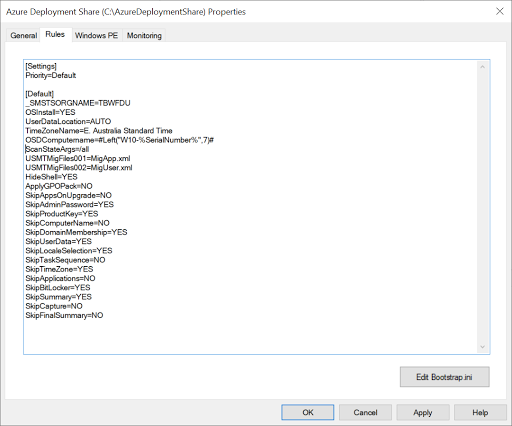Close the Properties dialog window

[500, 11]
